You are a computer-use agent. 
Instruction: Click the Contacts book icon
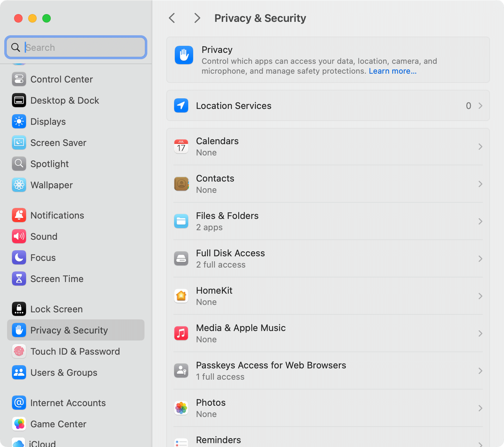pos(181,184)
